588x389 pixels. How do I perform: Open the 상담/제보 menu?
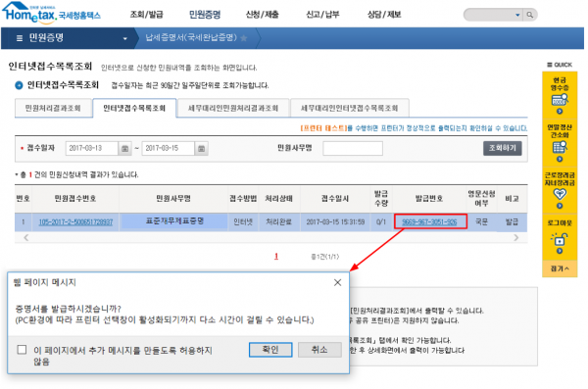tap(384, 15)
